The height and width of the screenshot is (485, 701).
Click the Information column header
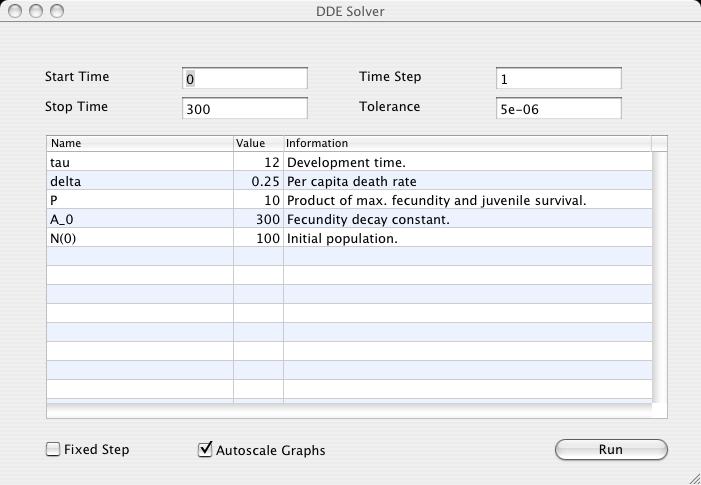(x=466, y=143)
